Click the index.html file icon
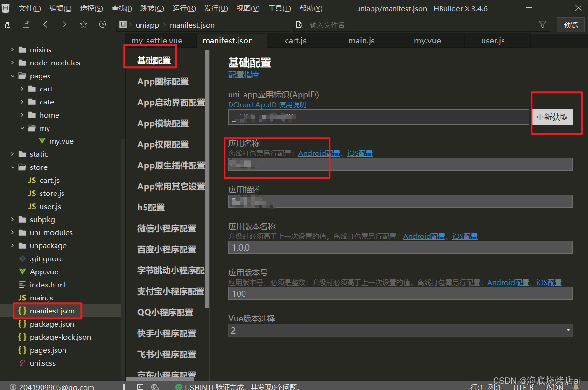The width and height of the screenshot is (588, 390). click(22, 285)
